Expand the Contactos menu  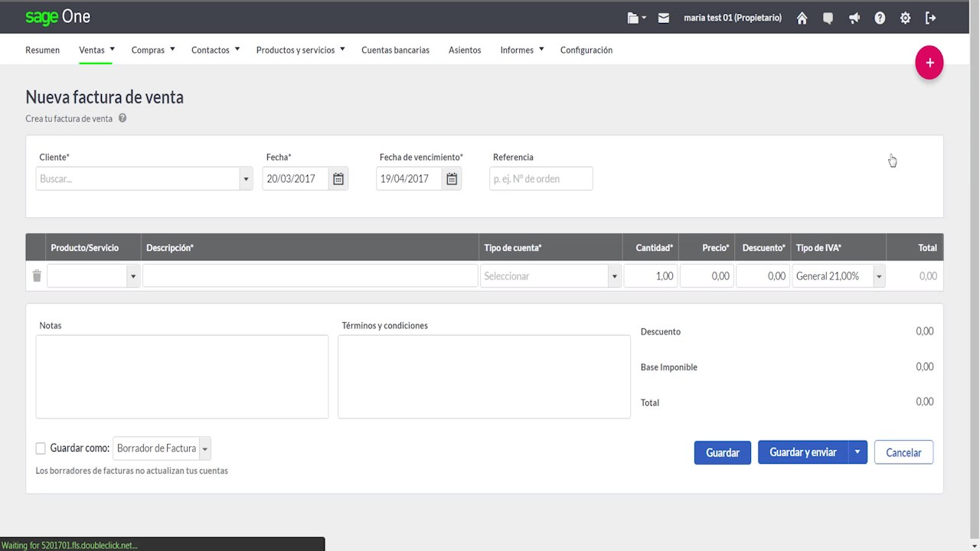tap(215, 50)
